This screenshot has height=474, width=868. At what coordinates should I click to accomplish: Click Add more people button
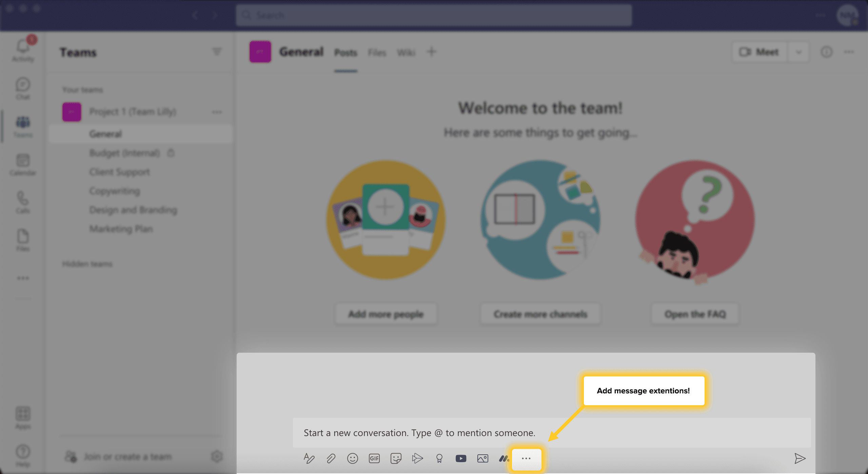point(386,313)
